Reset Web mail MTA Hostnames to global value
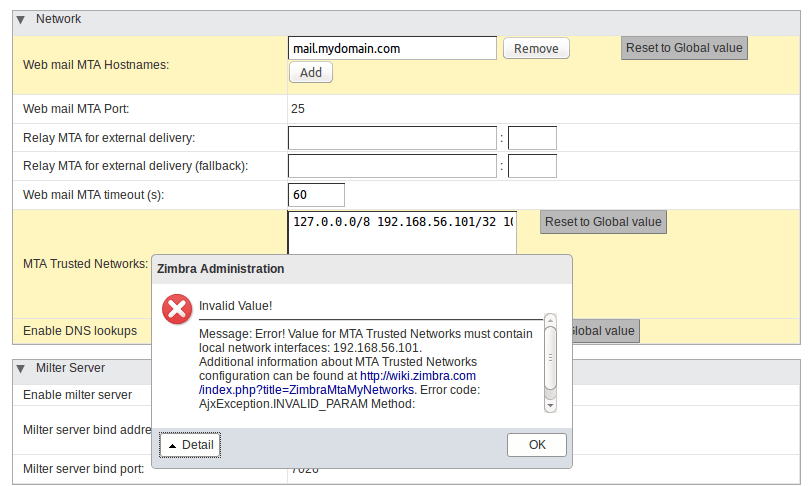 (x=684, y=48)
